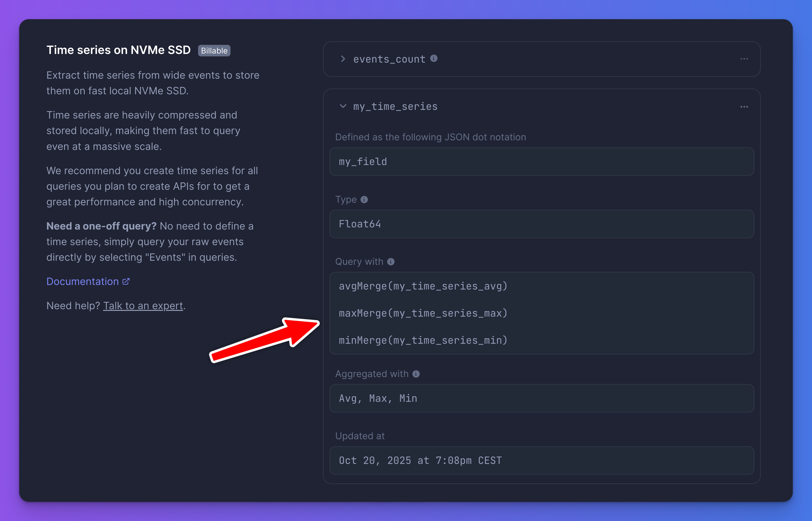The height and width of the screenshot is (521, 812).
Task: Click info icon next to events_count
Action: click(434, 59)
